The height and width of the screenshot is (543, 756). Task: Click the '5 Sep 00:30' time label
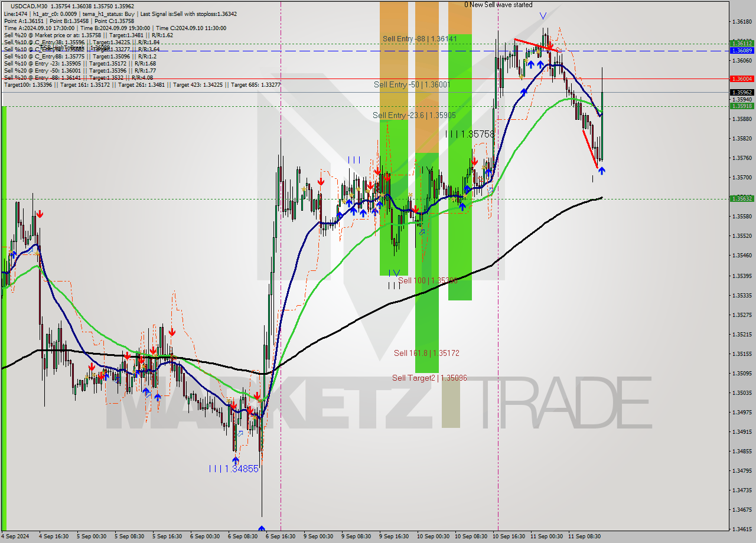click(91, 537)
